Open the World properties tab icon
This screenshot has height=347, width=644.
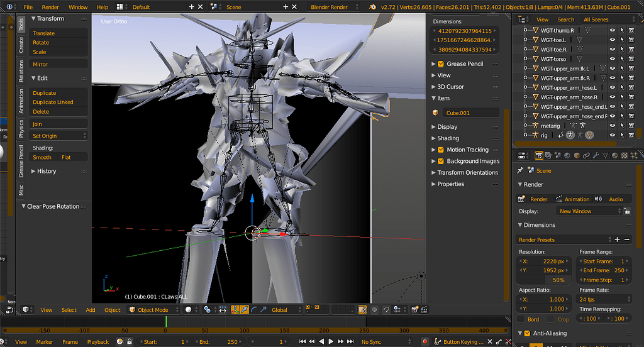tap(567, 156)
